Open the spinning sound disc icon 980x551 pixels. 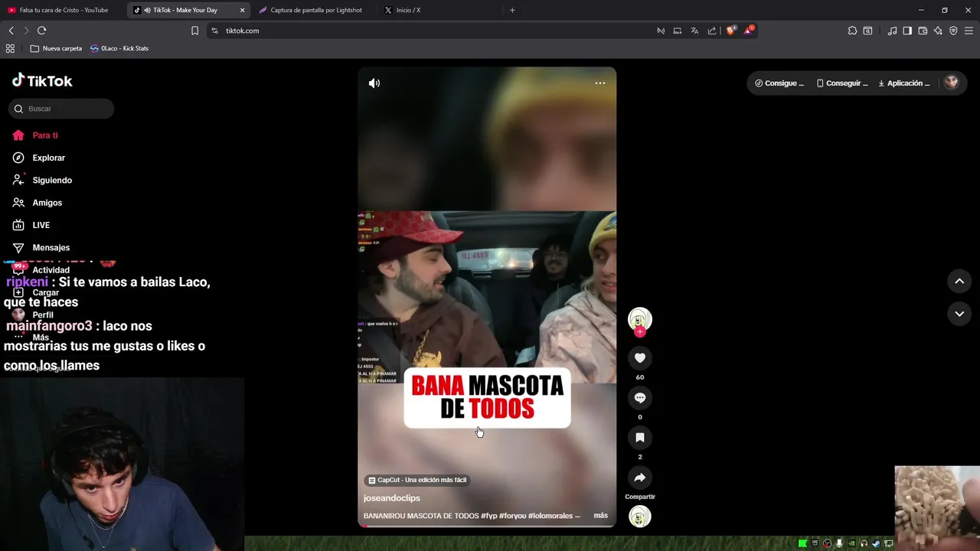click(x=640, y=517)
